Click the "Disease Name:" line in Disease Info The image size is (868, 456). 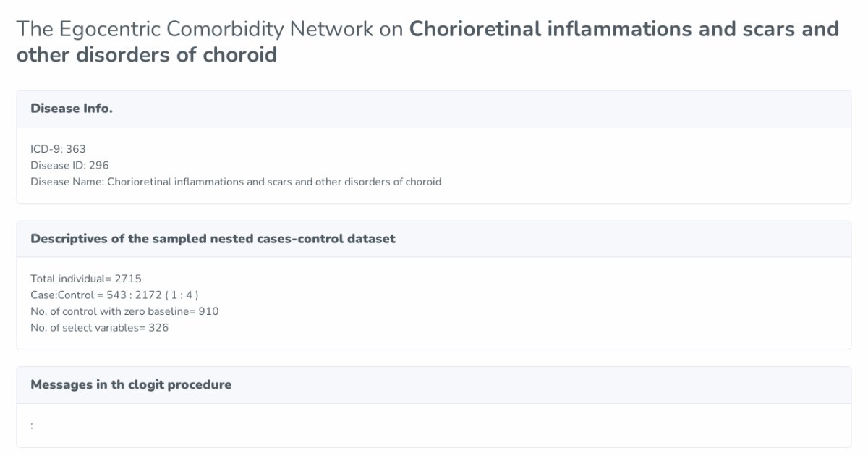236,182
